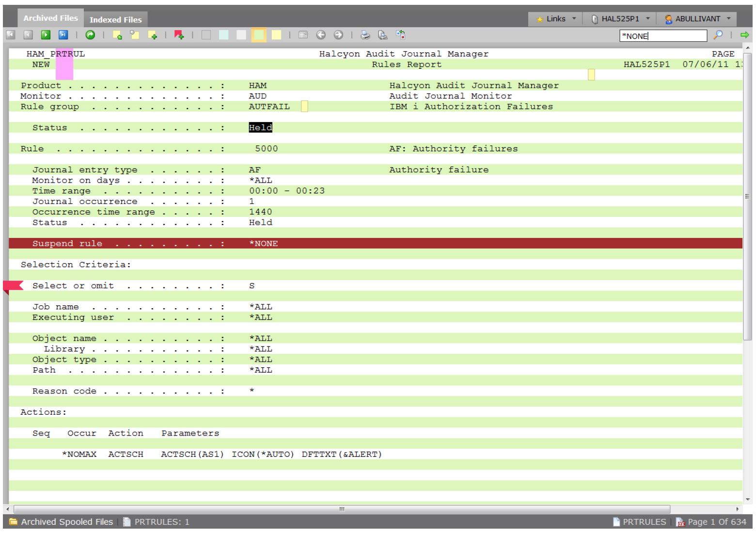
Task: Click the gray back arrow icon
Action: point(321,35)
